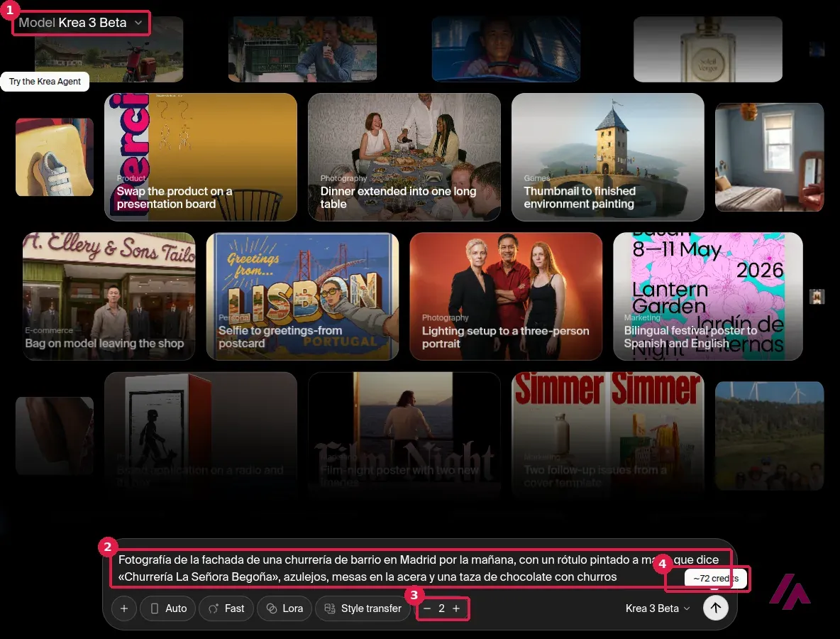
Task: Open 'Selfie to greetings-from postcard' card
Action: tap(303, 297)
